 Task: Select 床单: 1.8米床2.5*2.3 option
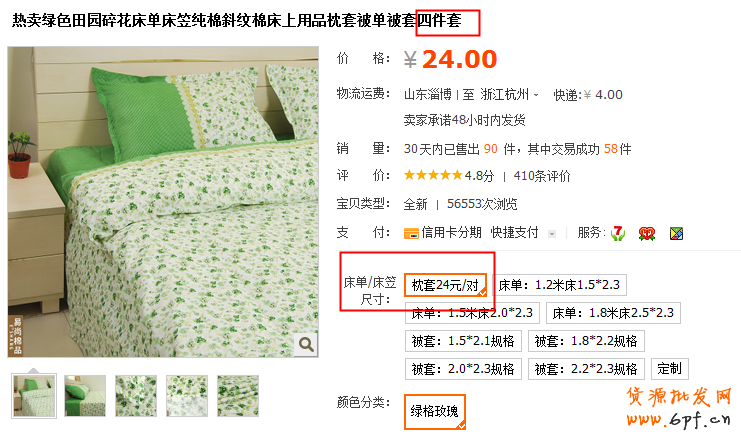(613, 313)
